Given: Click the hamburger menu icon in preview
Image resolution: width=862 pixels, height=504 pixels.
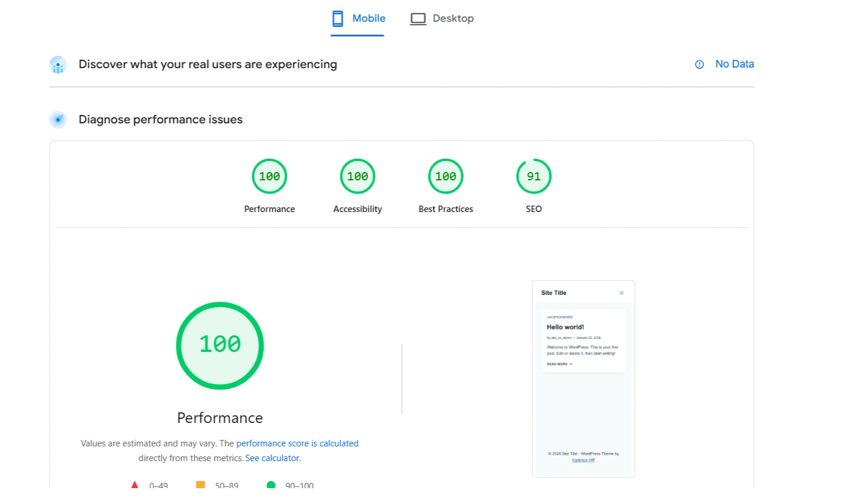Looking at the screenshot, I should [622, 293].
